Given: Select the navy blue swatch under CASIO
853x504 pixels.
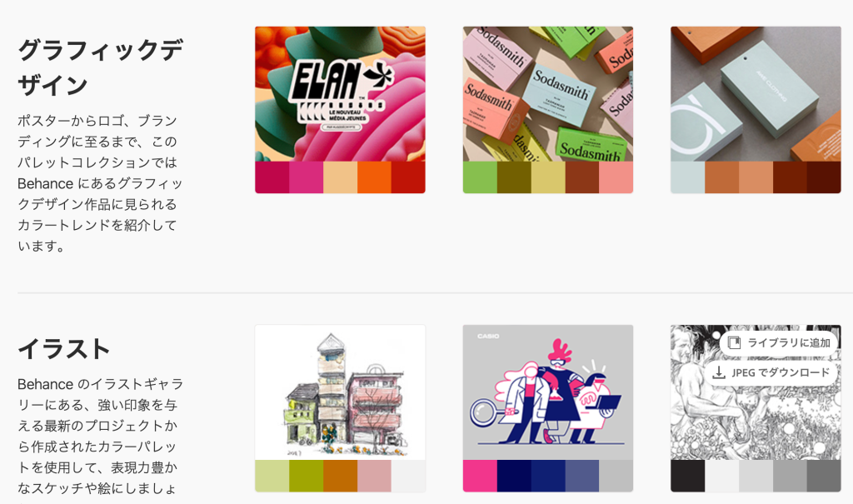Looking at the screenshot, I should [514, 476].
